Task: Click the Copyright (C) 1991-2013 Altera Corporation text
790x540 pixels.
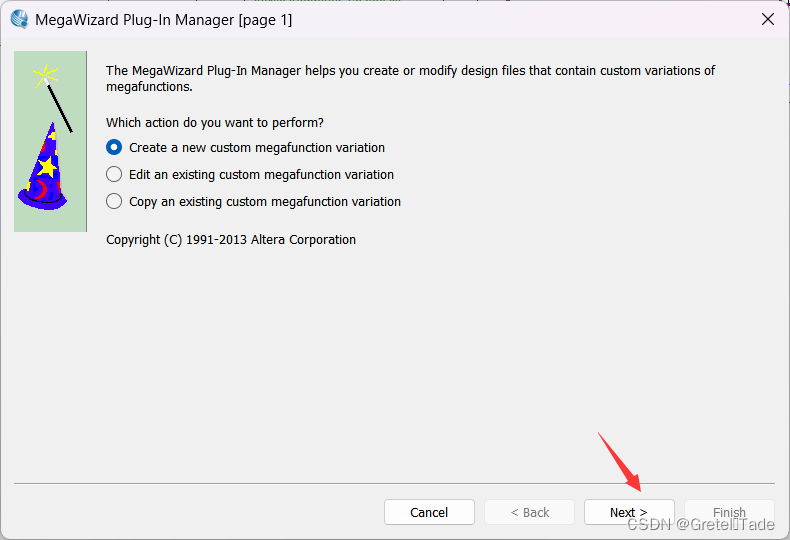Action: pyautogui.click(x=231, y=240)
